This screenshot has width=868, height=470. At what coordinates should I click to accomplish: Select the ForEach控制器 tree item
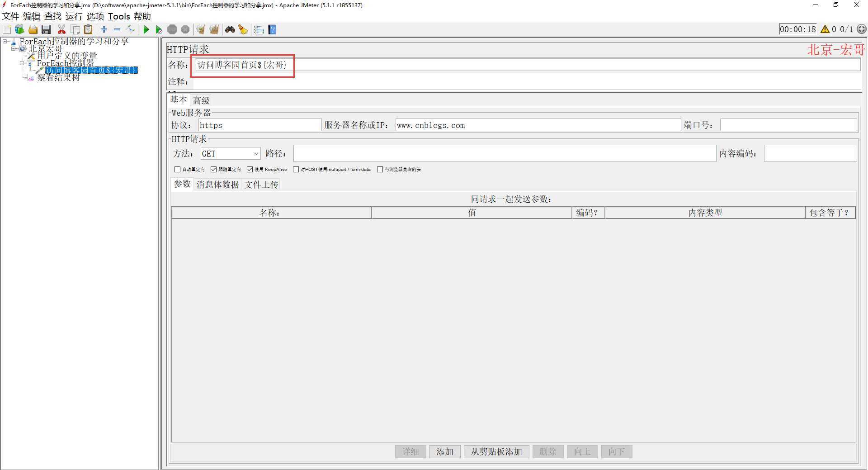(66, 63)
